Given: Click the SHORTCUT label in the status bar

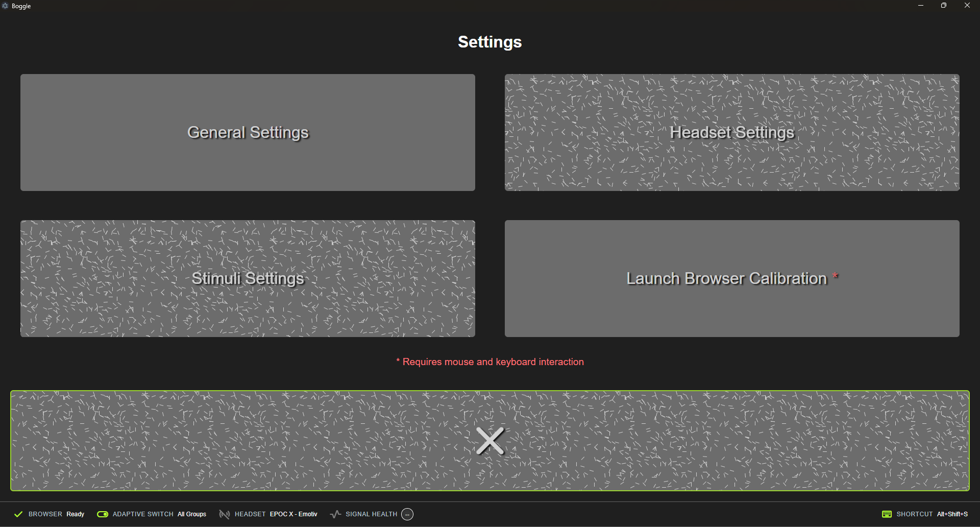Looking at the screenshot, I should (x=914, y=514).
